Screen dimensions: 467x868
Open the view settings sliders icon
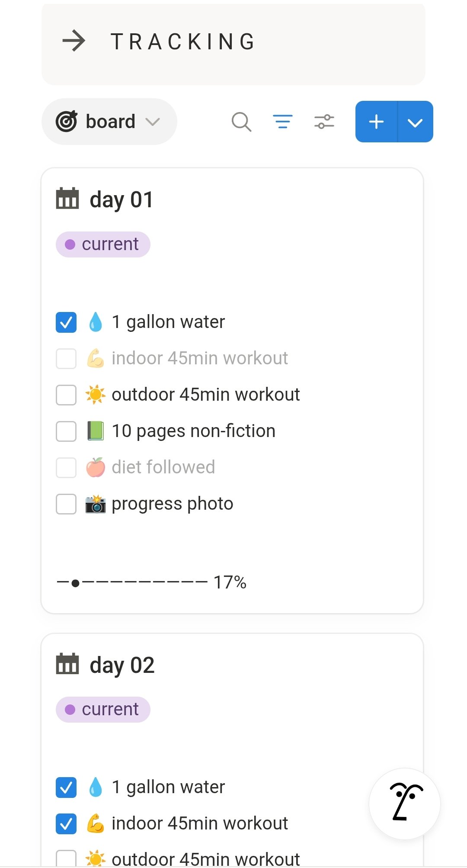click(x=324, y=122)
